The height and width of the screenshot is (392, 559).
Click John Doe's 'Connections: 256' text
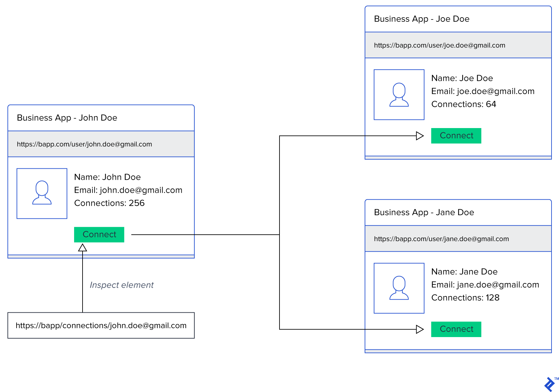[109, 203]
